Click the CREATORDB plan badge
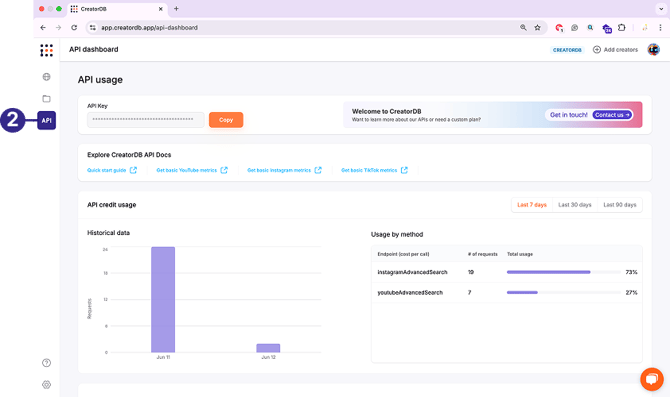The image size is (670, 397). (567, 50)
